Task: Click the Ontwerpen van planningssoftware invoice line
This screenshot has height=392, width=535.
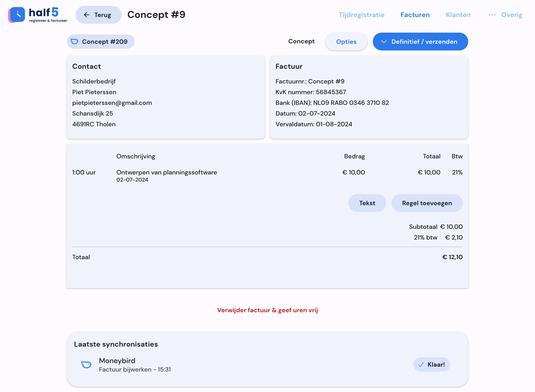Action: [167, 172]
